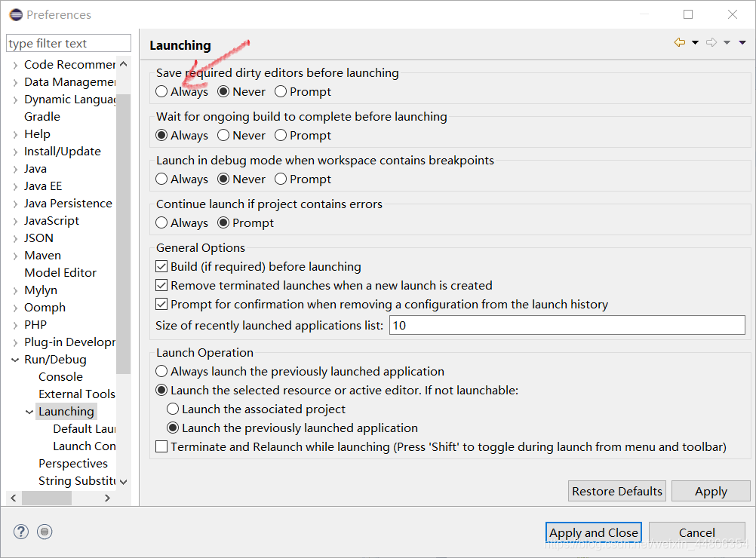Expand the Java EE tree node
The width and height of the screenshot is (756, 558).
[15, 186]
